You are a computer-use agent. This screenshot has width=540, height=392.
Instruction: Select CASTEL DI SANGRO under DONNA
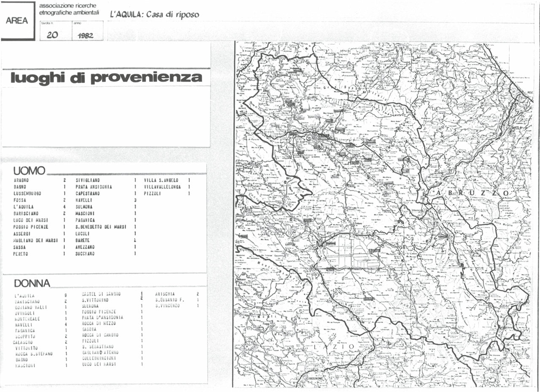[102, 294]
